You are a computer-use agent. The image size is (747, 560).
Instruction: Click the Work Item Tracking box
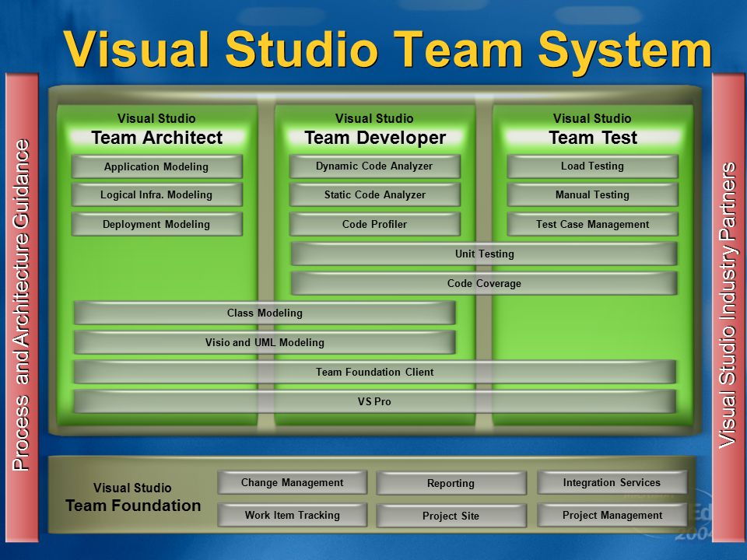[292, 515]
